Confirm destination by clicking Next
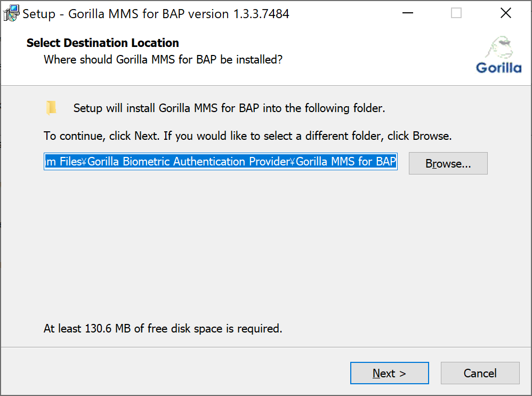Viewport: 532px width, 396px height. pos(389,373)
